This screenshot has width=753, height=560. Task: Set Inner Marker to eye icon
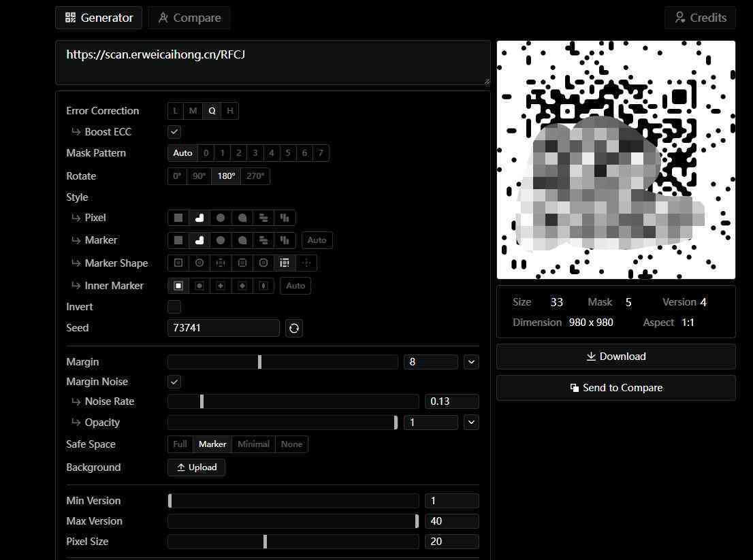(x=263, y=286)
